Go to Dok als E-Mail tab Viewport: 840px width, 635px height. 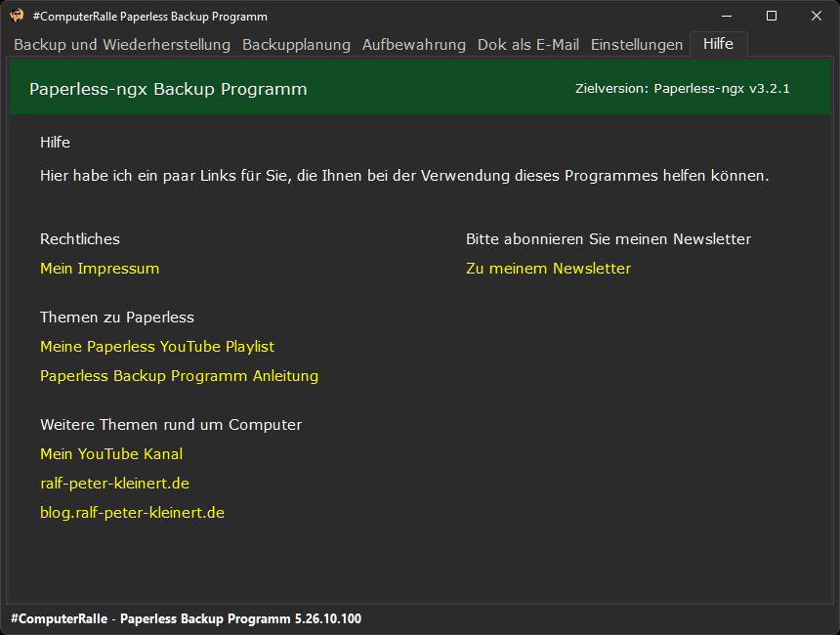click(x=528, y=45)
